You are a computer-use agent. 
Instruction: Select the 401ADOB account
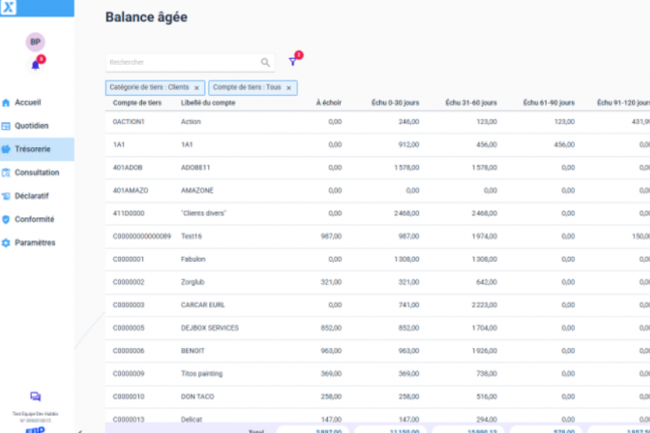(x=128, y=168)
